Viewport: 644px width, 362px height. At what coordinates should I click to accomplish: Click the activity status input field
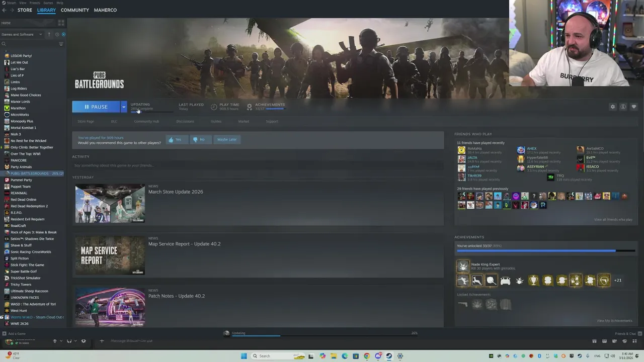coord(258,165)
